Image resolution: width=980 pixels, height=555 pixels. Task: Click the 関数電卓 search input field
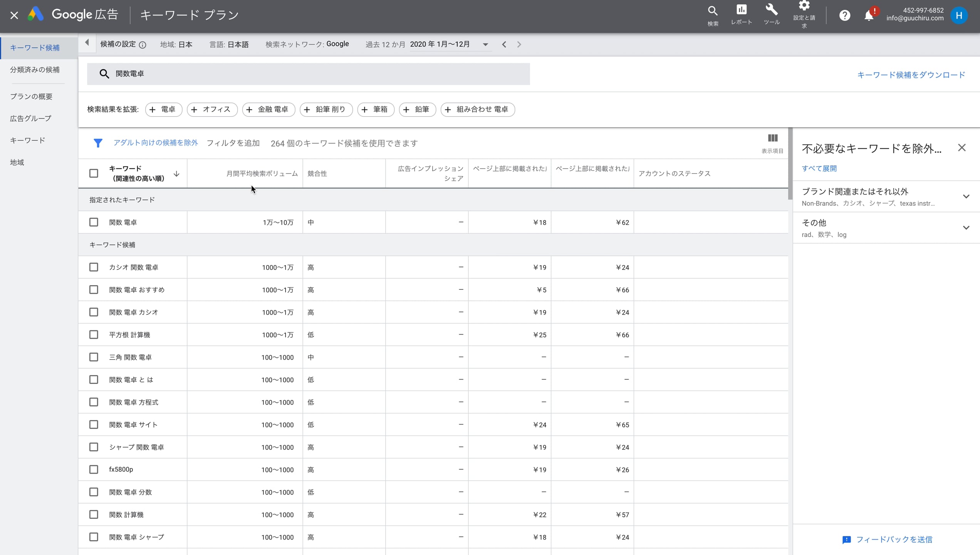(x=270, y=74)
